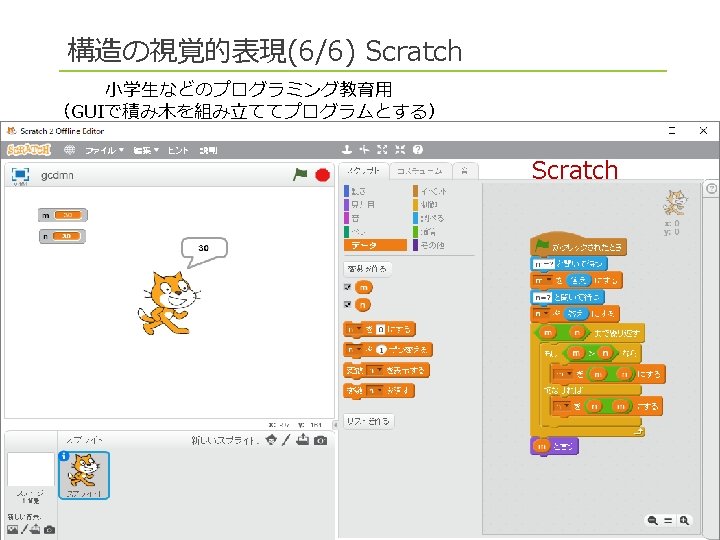Switch the stage to presentation full-screen mode
Image resolution: width=720 pixels, height=540 pixels.
coord(20,175)
